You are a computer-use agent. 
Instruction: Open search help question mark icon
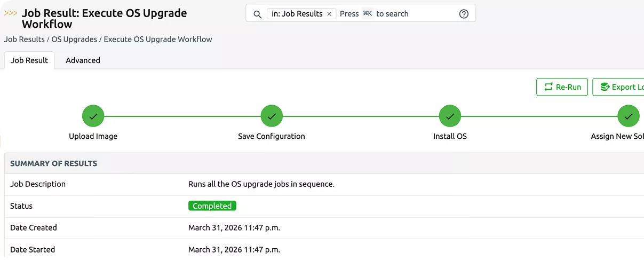(464, 14)
